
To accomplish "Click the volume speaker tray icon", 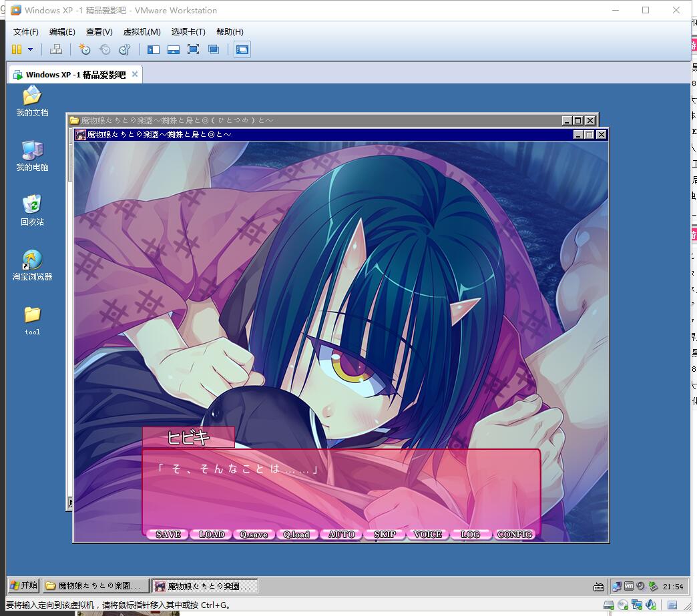I will [x=640, y=587].
